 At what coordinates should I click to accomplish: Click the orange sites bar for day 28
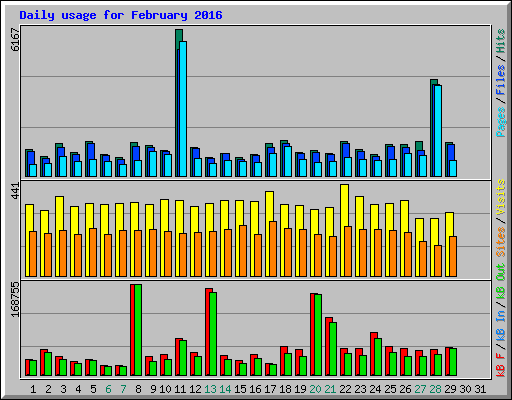tap(438, 261)
